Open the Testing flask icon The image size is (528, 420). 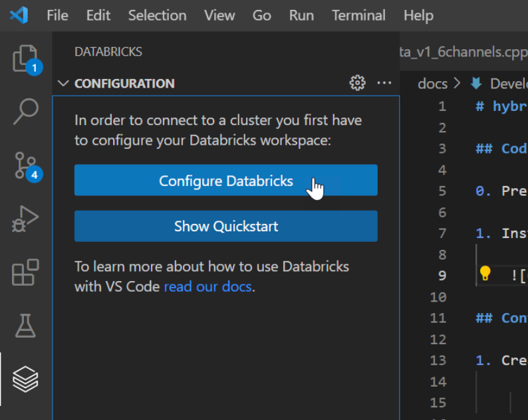pos(25,326)
